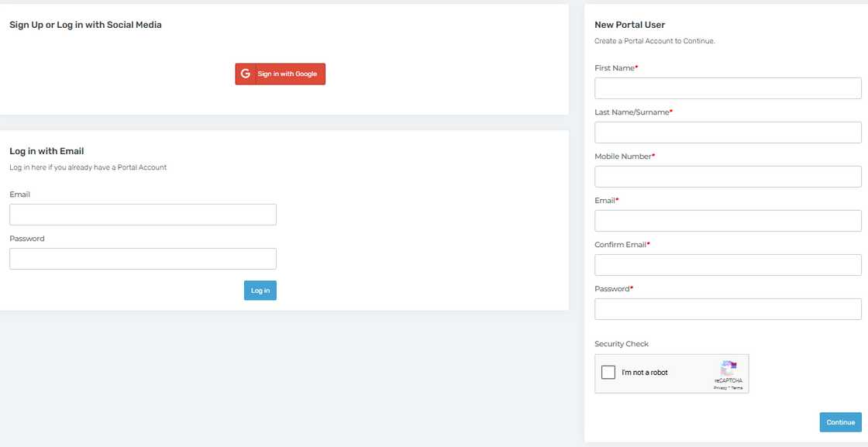Select the First Name input field
This screenshot has height=447, width=868.
(x=727, y=88)
